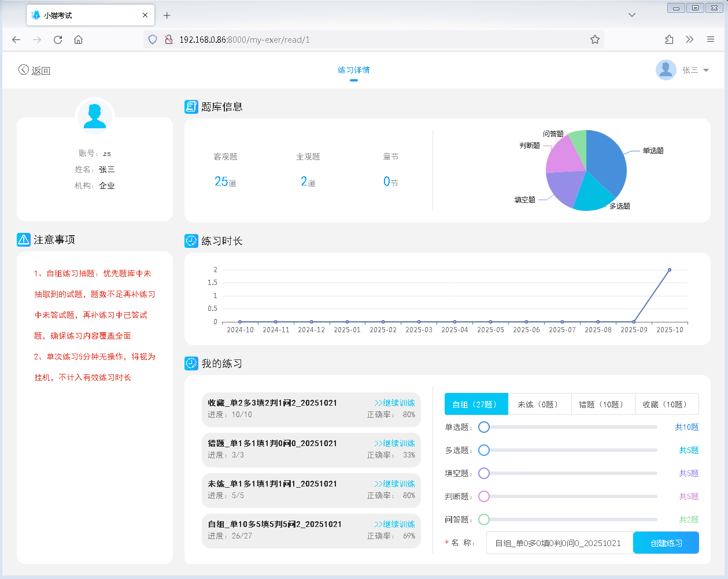This screenshot has height=579, width=728.
Task: Click the 题库信息 section icon
Action: (191, 107)
